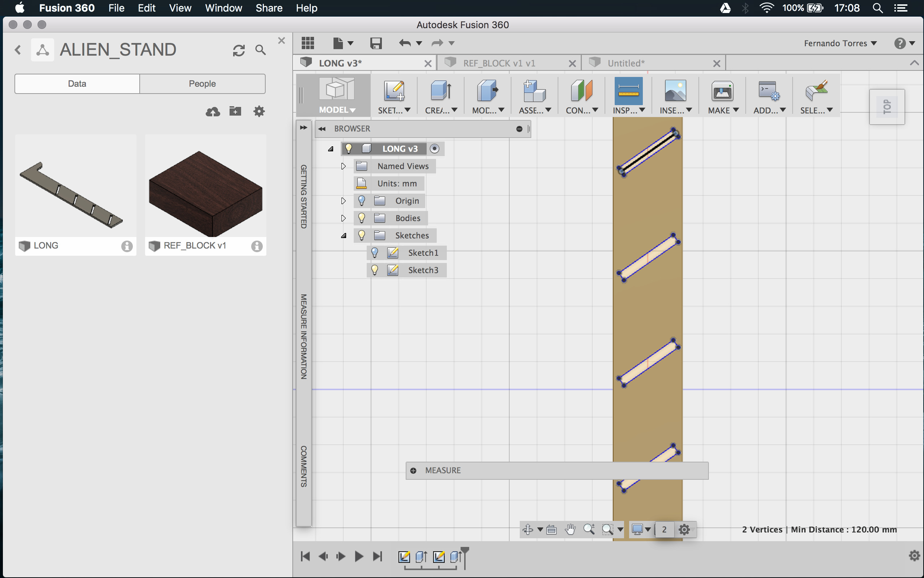The image size is (924, 578).
Task: Switch to the People tab
Action: tap(202, 84)
